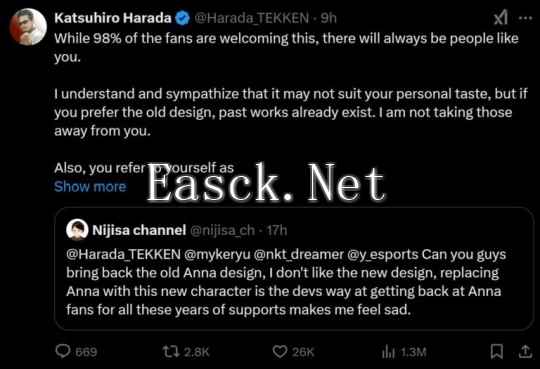Click the @nijisa_ch handle
Image resolution: width=540 pixels, height=369 pixels.
tap(222, 230)
